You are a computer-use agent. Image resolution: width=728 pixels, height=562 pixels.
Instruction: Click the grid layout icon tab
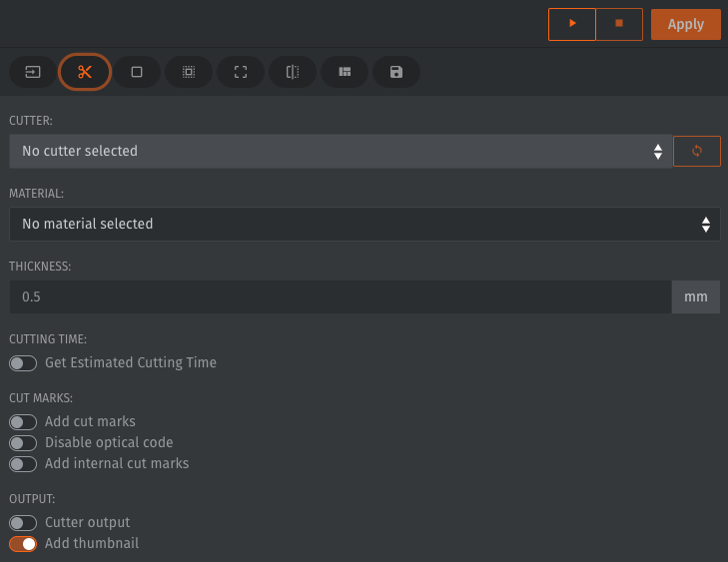tap(345, 72)
